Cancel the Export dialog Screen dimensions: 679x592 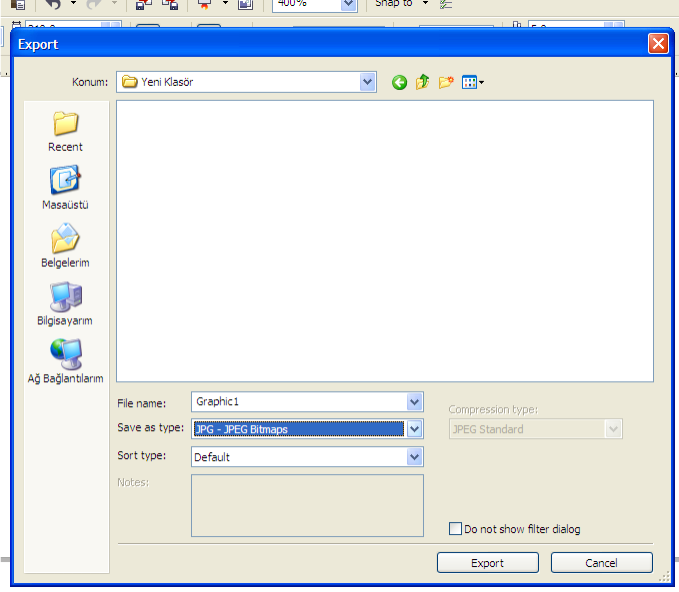[x=601, y=563]
